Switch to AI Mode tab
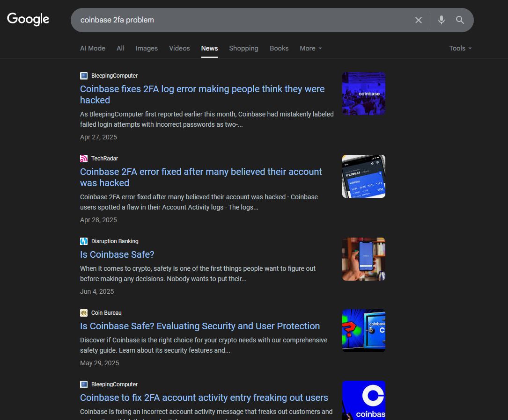 pos(93,48)
